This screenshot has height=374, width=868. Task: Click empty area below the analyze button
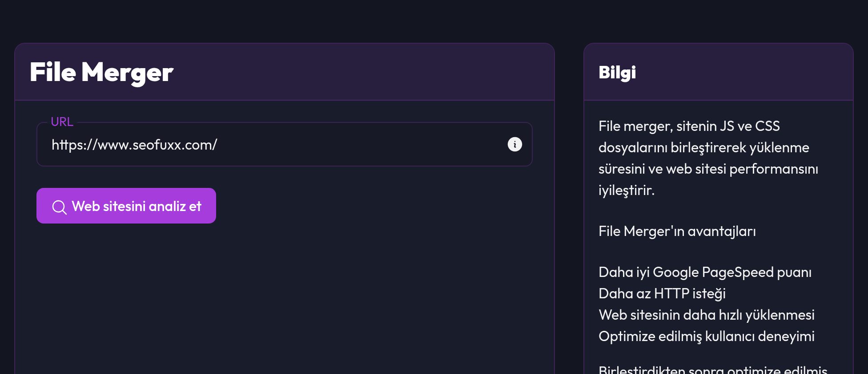point(285,298)
